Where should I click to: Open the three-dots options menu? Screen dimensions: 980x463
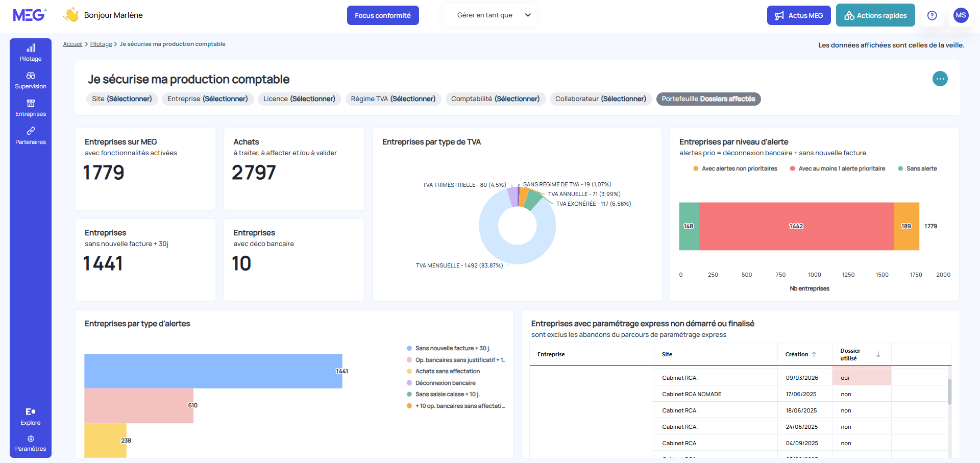[940, 79]
